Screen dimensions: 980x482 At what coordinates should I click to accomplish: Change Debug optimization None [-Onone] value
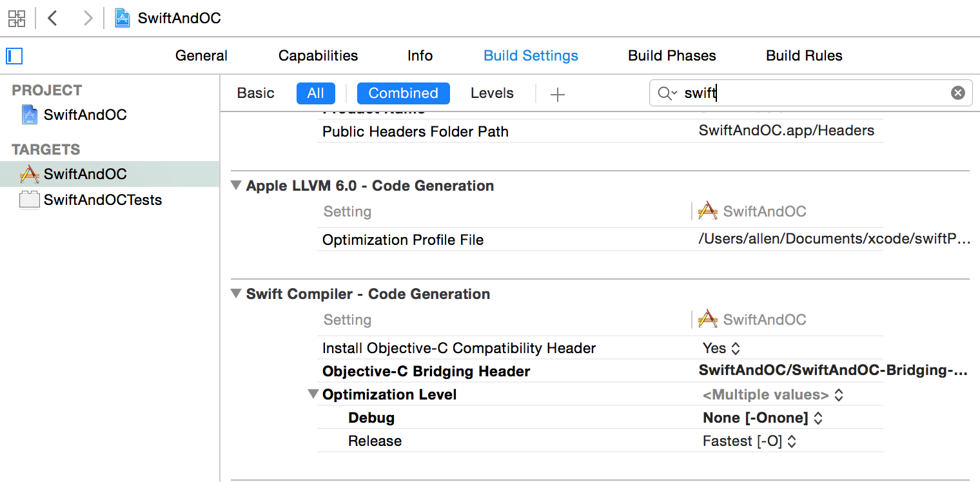(x=763, y=418)
